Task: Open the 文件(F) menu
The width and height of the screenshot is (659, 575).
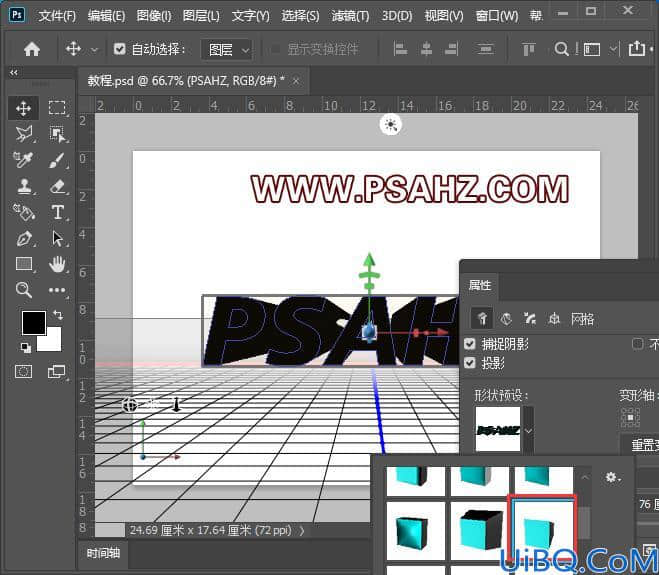Action: point(57,16)
